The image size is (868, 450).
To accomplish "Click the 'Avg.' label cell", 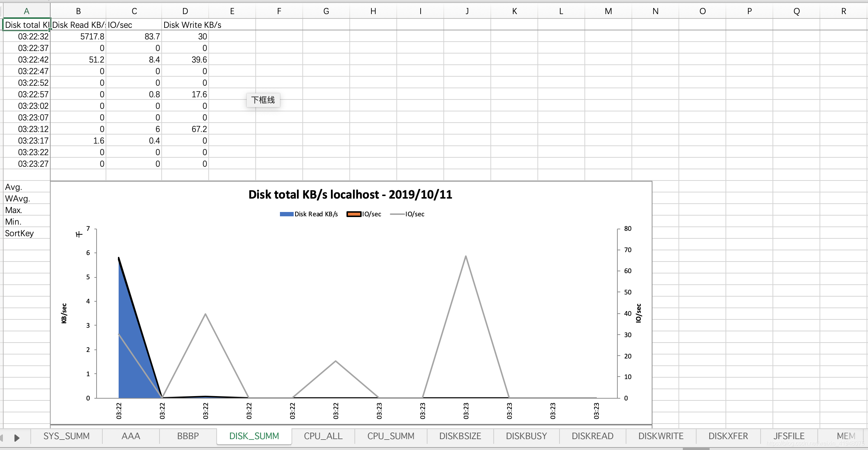I will click(27, 187).
